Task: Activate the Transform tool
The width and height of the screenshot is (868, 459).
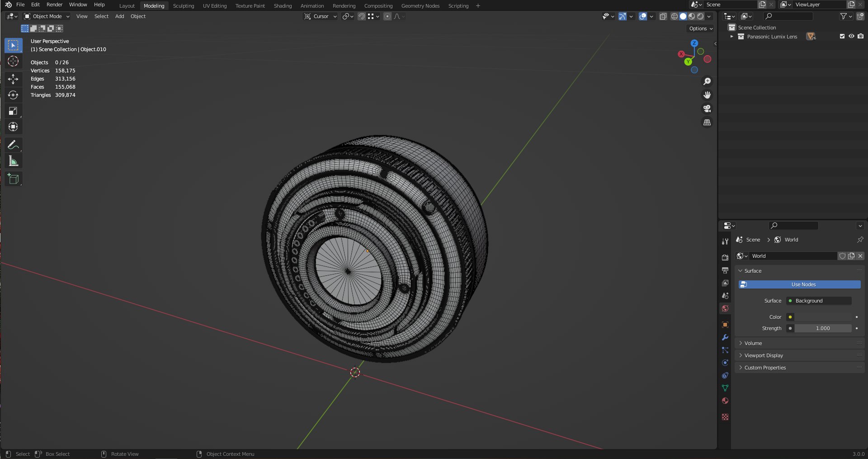Action: tap(13, 127)
